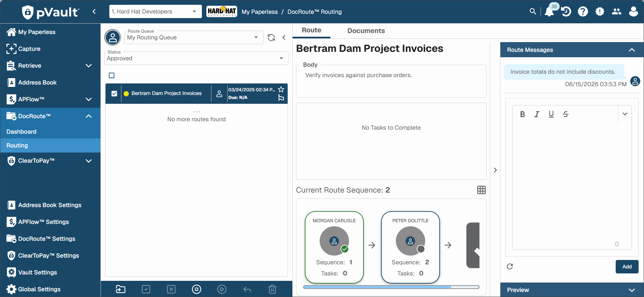Click the delete trash toolbar icon

pyautogui.click(x=272, y=289)
